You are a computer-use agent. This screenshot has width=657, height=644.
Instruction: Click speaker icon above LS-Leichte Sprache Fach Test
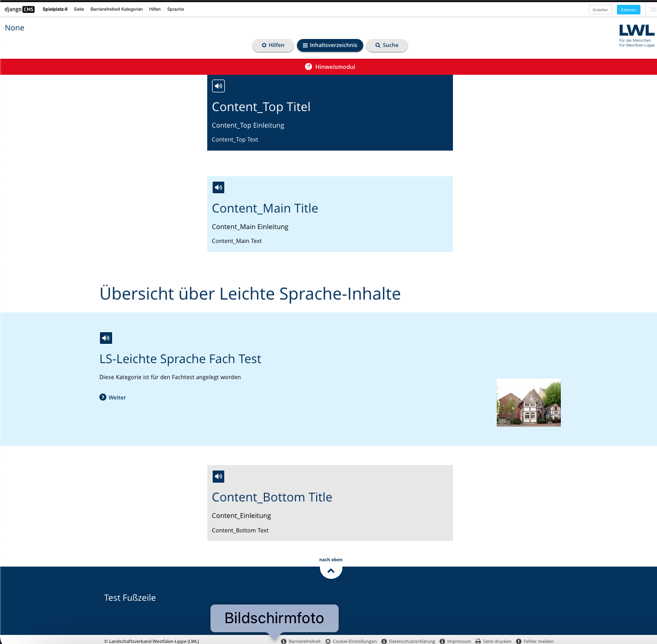[x=106, y=338]
